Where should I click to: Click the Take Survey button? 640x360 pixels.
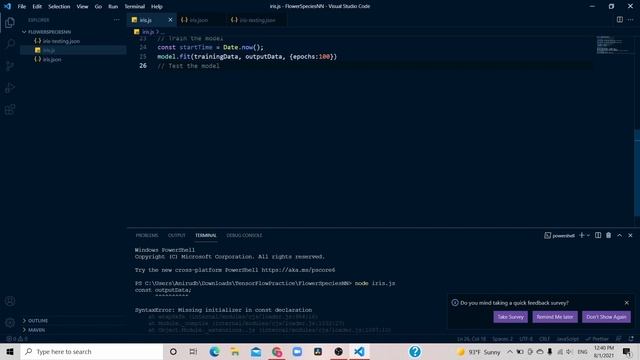(x=510, y=317)
